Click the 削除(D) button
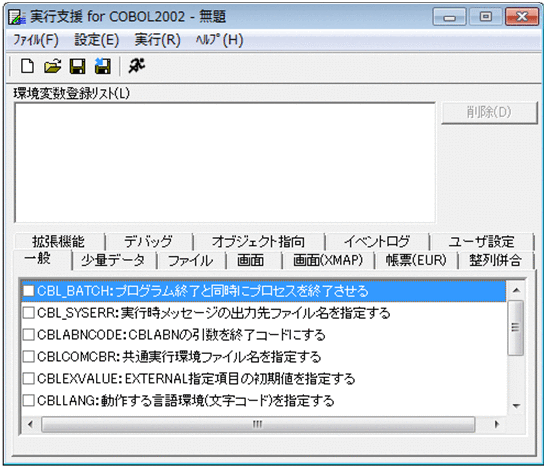This screenshot has width=547, height=469. [489, 113]
